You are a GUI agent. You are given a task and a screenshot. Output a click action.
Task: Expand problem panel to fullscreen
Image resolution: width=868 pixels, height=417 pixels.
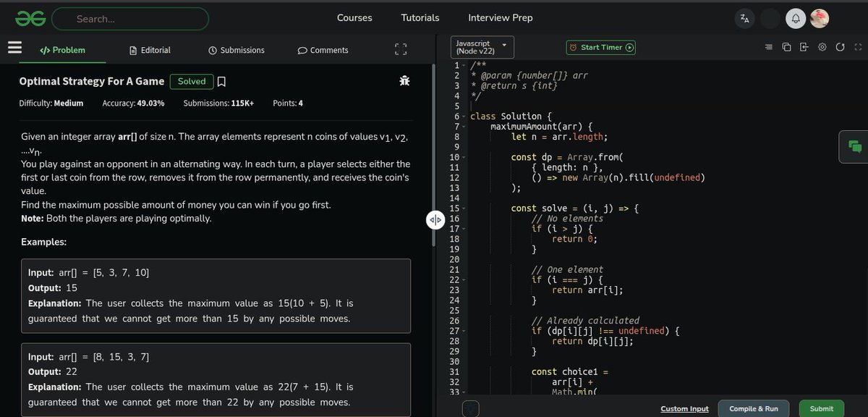(x=401, y=49)
